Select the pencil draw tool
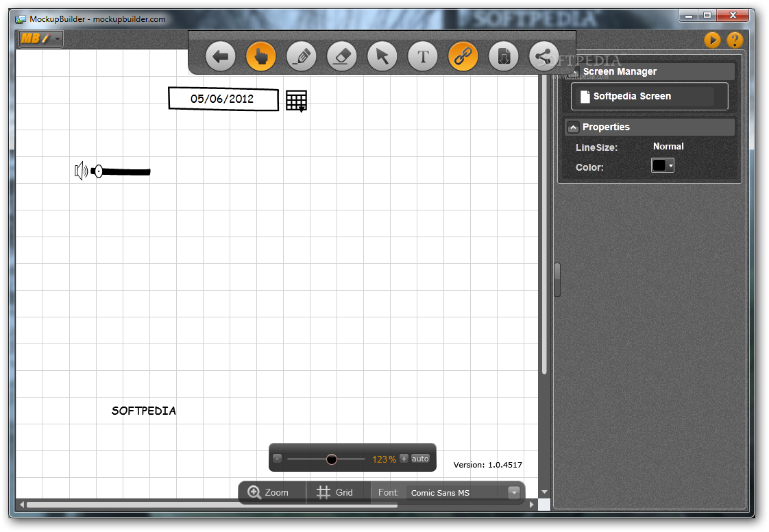 pyautogui.click(x=301, y=56)
